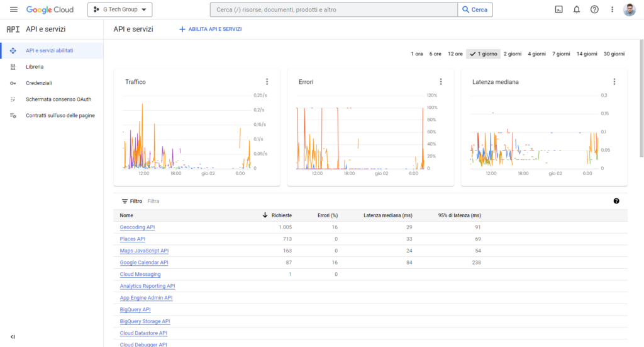Click the plus icon before Abilita API
This screenshot has width=644, height=347.
(182, 29)
